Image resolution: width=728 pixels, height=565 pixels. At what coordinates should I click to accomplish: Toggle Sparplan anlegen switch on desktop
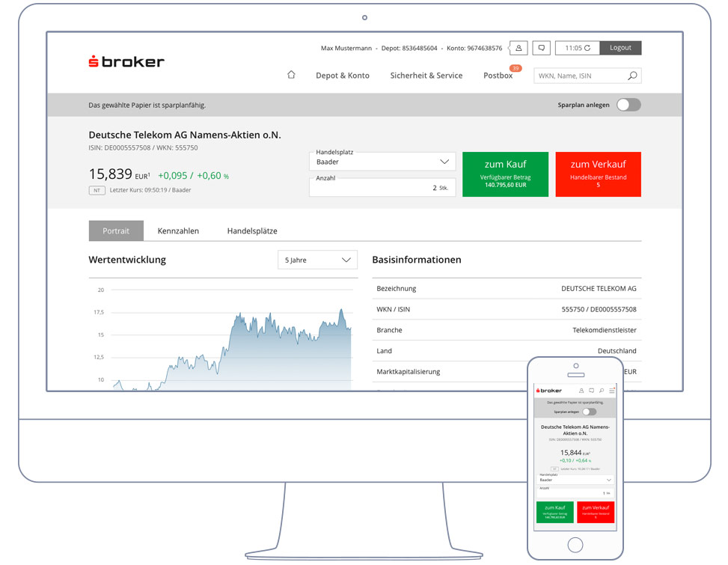click(628, 105)
